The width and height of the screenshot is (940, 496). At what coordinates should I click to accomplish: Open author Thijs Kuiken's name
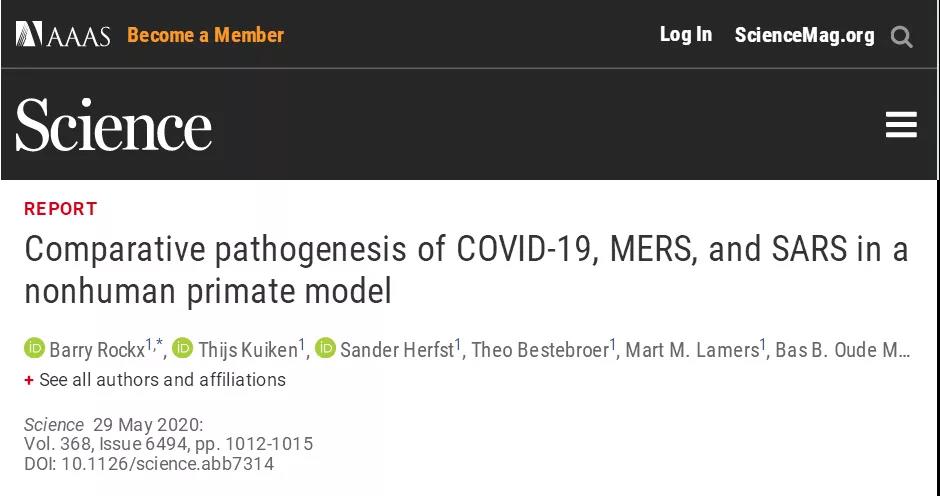[248, 350]
